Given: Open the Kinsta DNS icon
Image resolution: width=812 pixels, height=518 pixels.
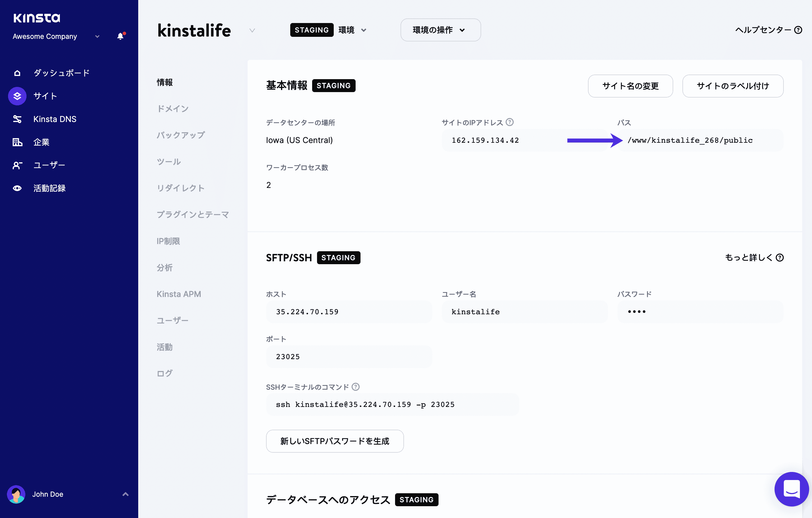Looking at the screenshot, I should [17, 119].
